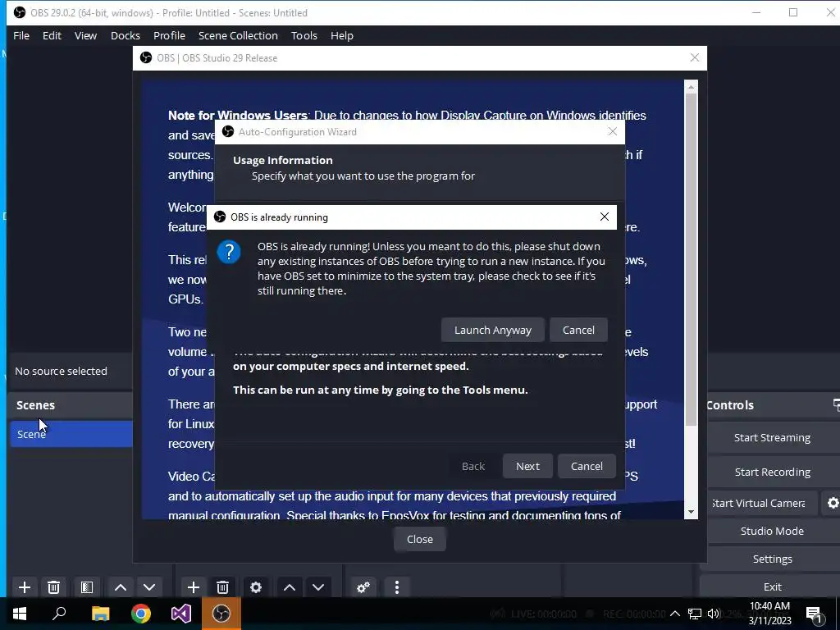Open Visual Studio from the taskbar
The height and width of the screenshot is (630, 840).
pyautogui.click(x=181, y=614)
